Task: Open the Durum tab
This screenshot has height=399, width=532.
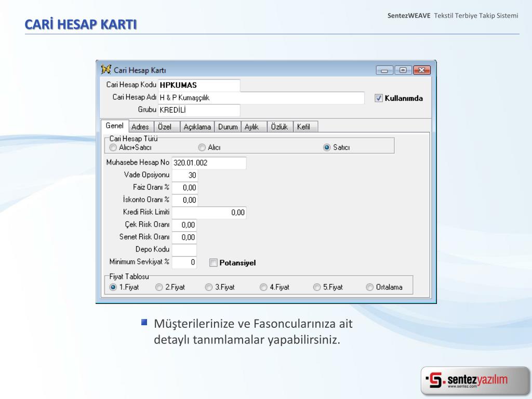Action: click(x=228, y=127)
